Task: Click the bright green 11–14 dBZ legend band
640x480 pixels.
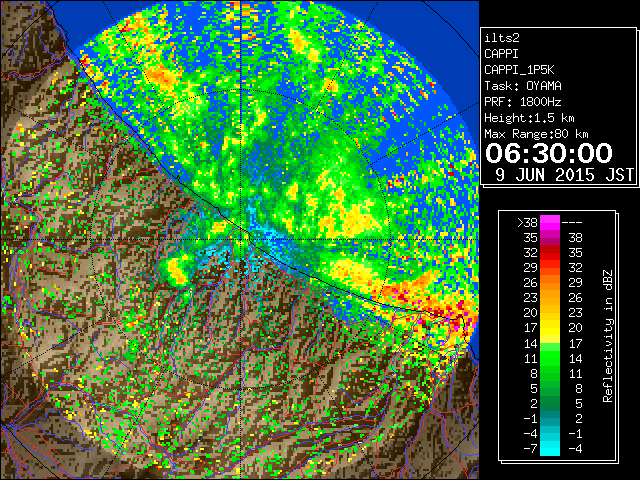Action: click(x=550, y=358)
